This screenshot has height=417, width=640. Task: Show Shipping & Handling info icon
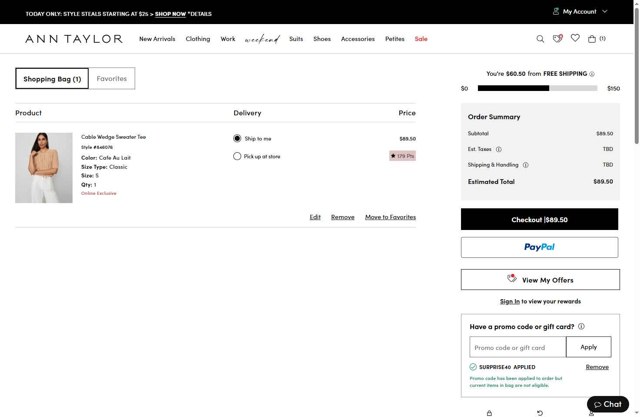[x=526, y=165]
